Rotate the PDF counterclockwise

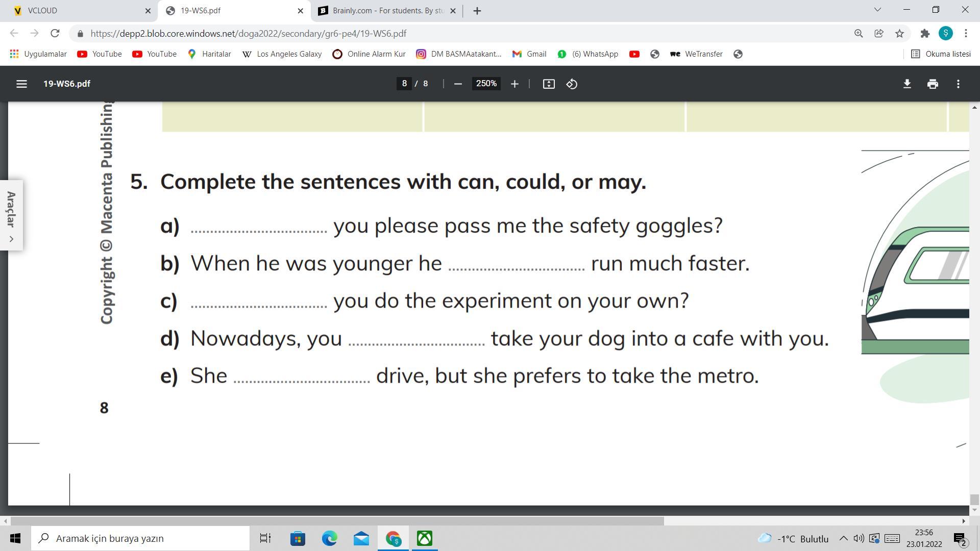pos(572,84)
